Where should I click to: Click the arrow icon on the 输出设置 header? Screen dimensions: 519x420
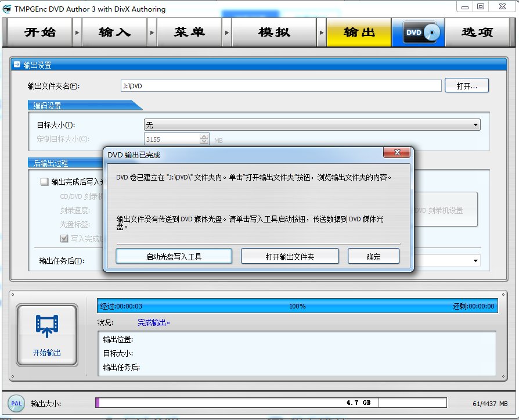pos(16,64)
